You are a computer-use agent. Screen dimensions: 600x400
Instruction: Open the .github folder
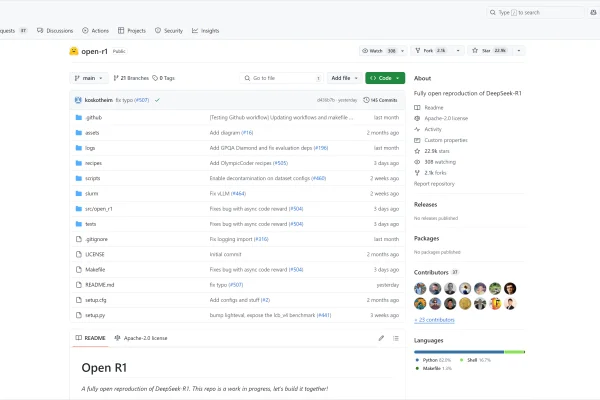(93, 118)
